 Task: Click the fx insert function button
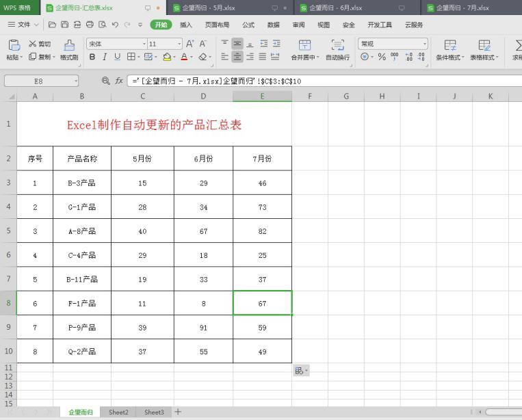(119, 81)
